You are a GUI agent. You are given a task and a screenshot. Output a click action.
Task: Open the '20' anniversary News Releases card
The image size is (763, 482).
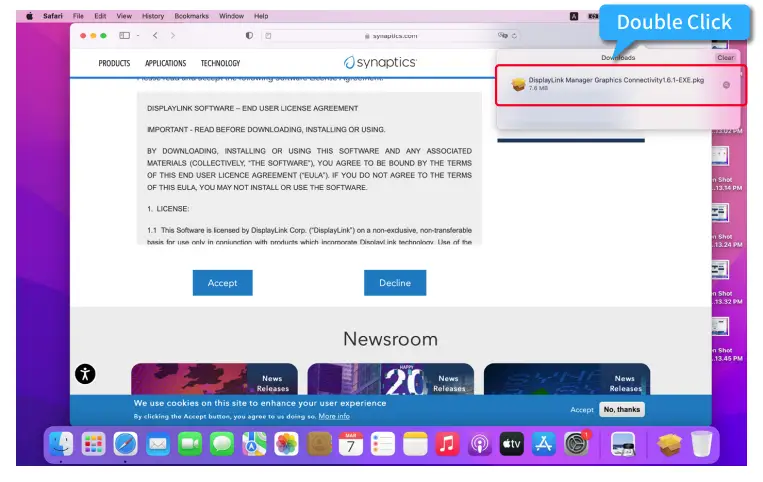click(x=390, y=379)
